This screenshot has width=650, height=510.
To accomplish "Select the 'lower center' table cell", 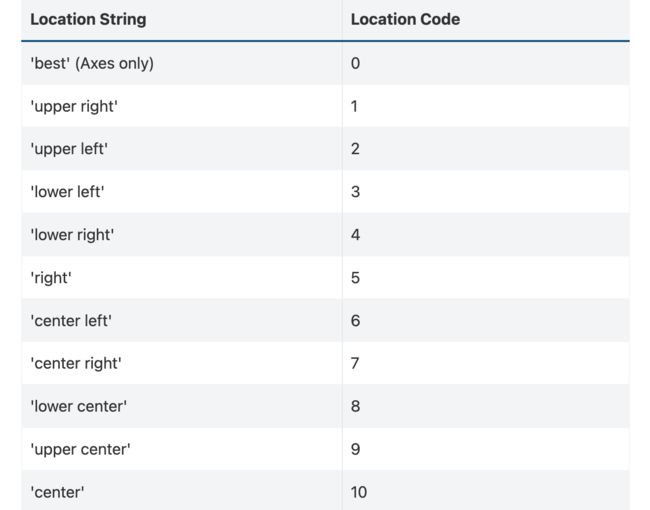I will click(x=182, y=406).
